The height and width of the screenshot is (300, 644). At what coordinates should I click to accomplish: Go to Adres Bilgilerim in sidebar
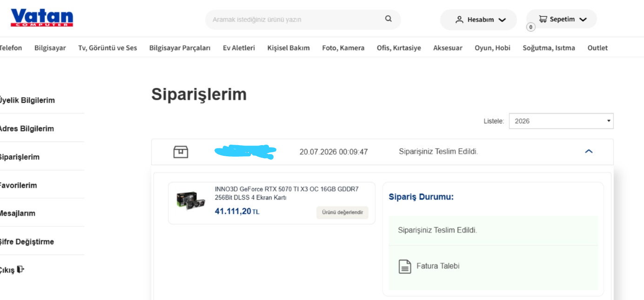click(27, 129)
